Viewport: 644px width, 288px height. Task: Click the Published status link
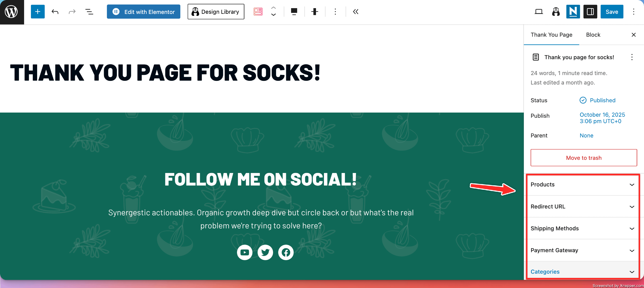[x=602, y=100]
